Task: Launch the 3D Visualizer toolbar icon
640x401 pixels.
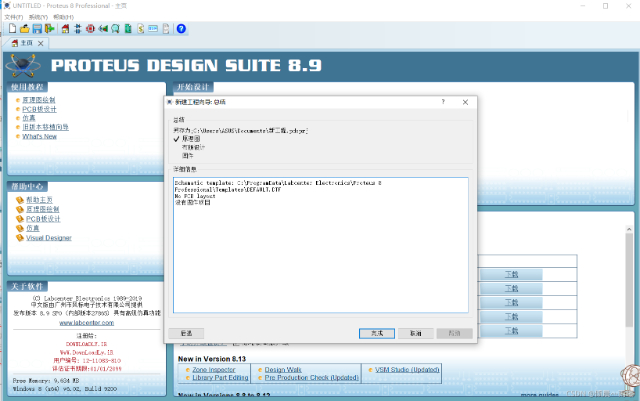Action: 103,29
